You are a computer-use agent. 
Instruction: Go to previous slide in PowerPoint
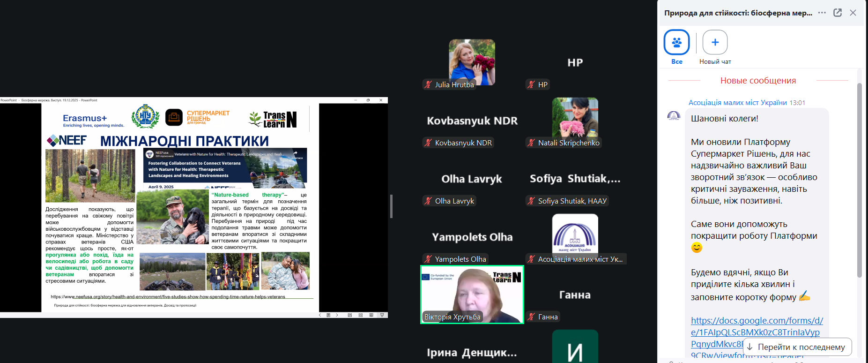(320, 315)
